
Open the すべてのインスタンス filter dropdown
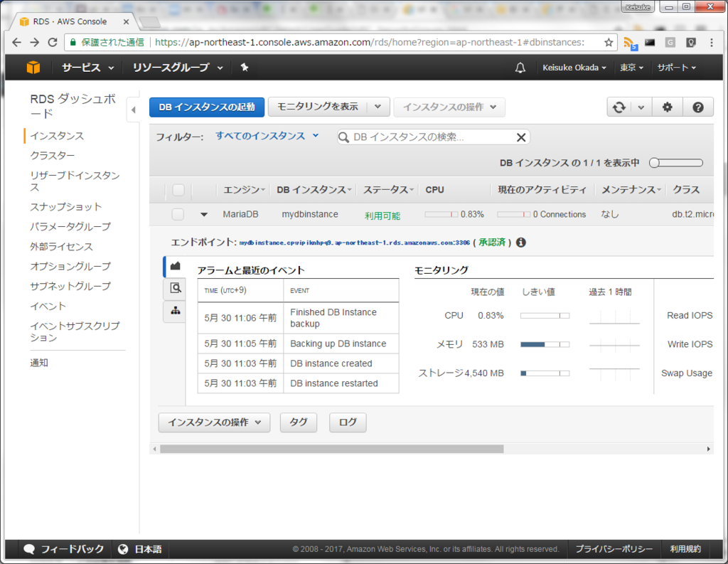pyautogui.click(x=267, y=136)
